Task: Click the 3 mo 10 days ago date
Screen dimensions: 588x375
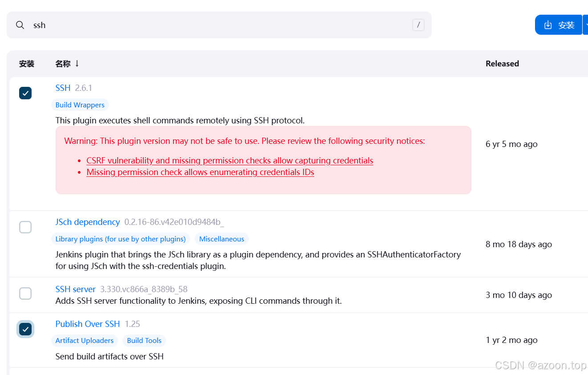Action: 519,295
